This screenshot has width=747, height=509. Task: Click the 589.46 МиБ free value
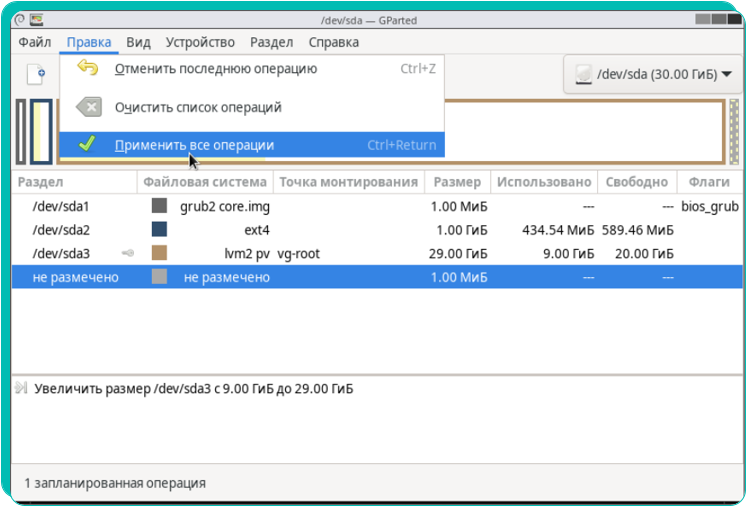click(x=637, y=230)
